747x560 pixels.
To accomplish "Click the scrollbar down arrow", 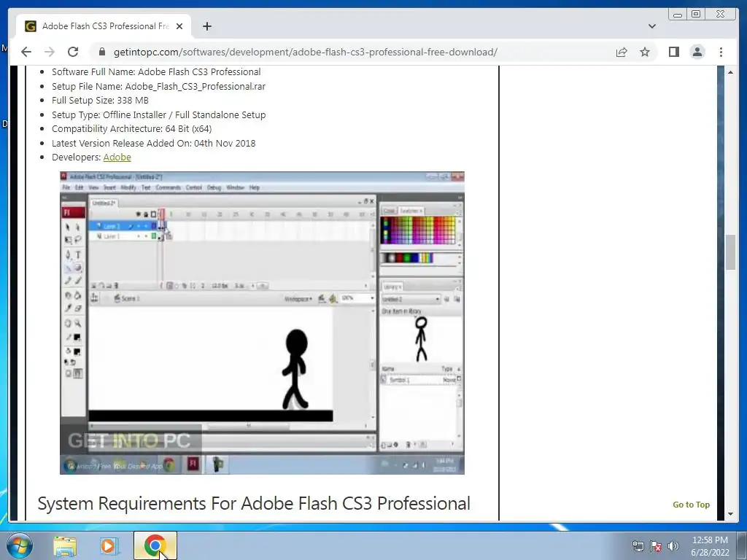I will tap(731, 514).
